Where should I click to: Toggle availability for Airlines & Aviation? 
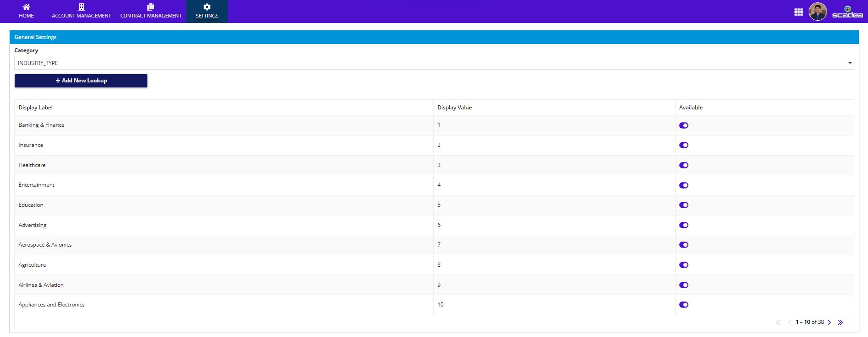(684, 285)
